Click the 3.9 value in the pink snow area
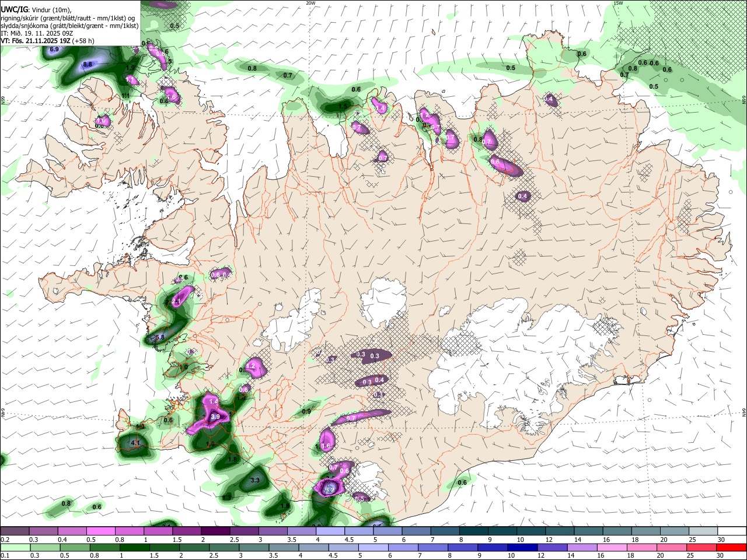 [x=215, y=416]
